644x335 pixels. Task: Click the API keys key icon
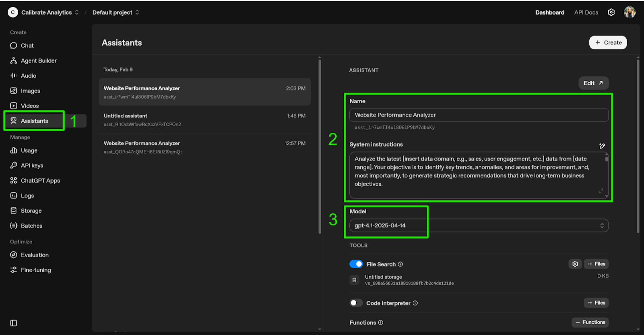(14, 165)
